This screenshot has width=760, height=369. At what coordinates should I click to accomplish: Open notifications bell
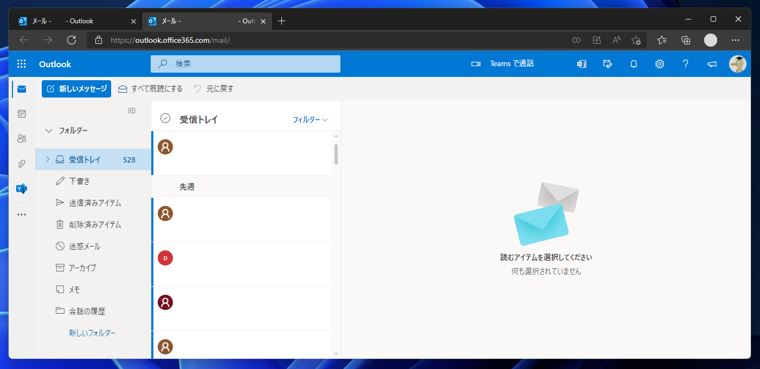click(x=633, y=64)
